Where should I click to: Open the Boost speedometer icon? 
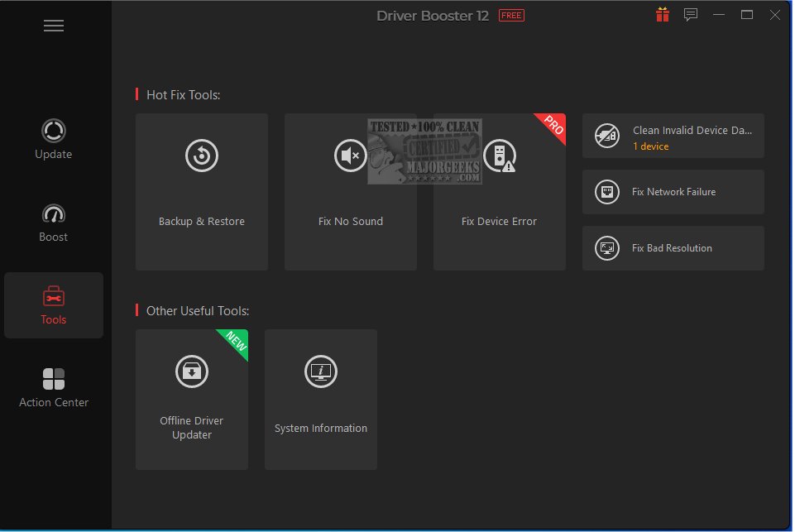click(53, 214)
